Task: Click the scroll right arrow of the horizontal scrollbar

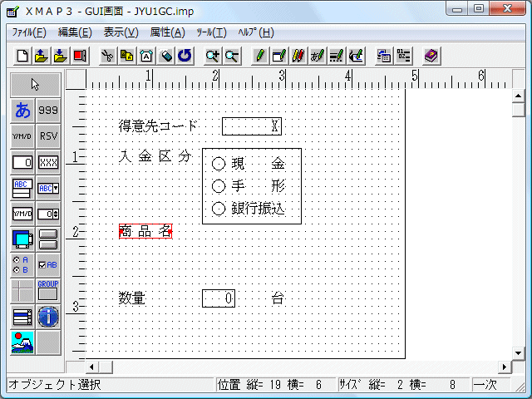Action: click(x=505, y=367)
